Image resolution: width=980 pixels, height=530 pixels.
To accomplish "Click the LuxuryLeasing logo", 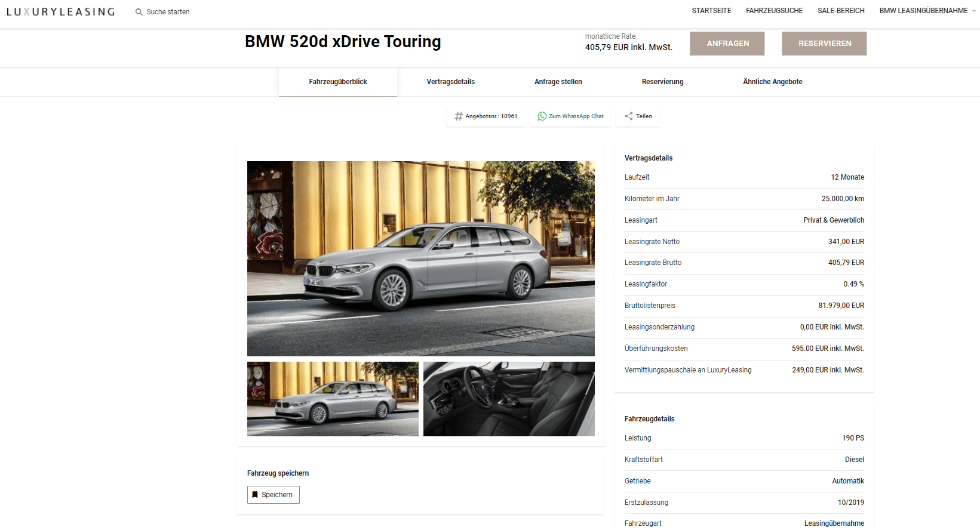I will pos(60,11).
